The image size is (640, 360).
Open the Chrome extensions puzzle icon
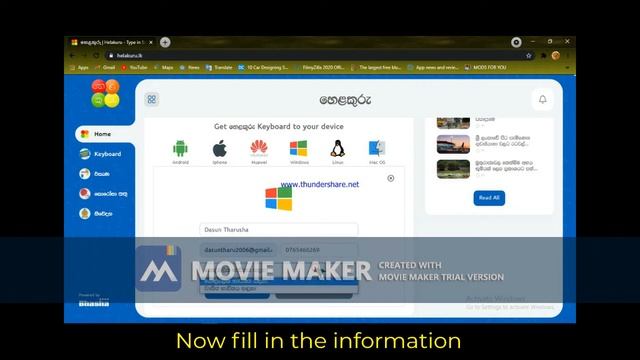543,56
